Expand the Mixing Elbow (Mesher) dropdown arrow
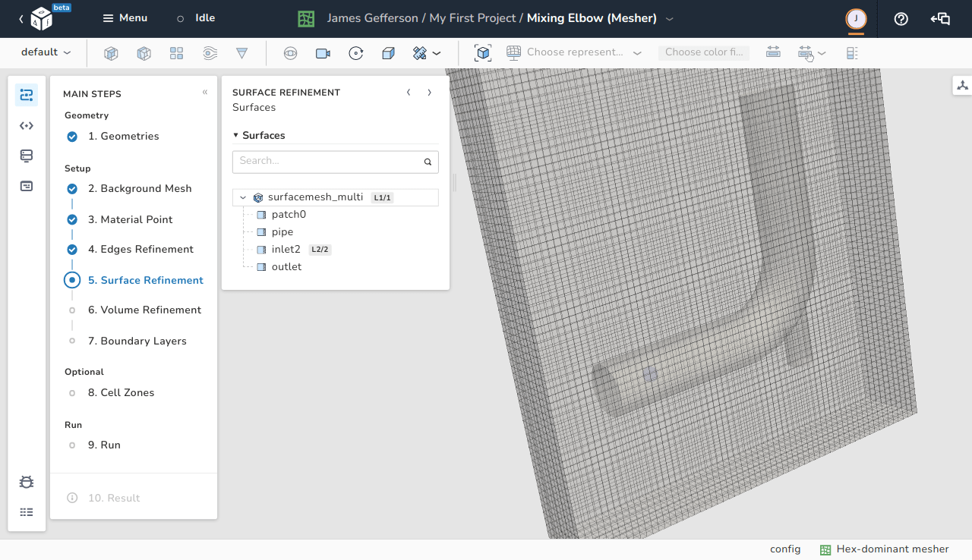 pos(669,18)
